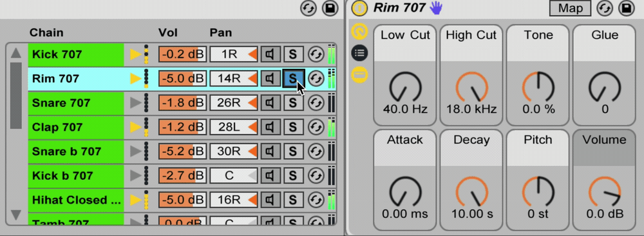This screenshot has width=644, height=236.
Task: Save preset icon atop chain list
Action: pyautogui.click(x=330, y=8)
